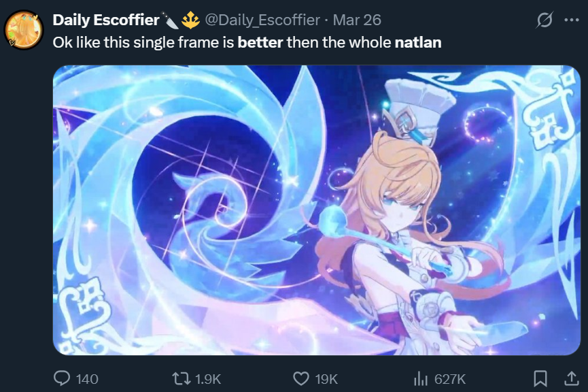Image resolution: width=588 pixels, height=392 pixels.
Task: Click the Mar 26 post date
Action: click(357, 20)
